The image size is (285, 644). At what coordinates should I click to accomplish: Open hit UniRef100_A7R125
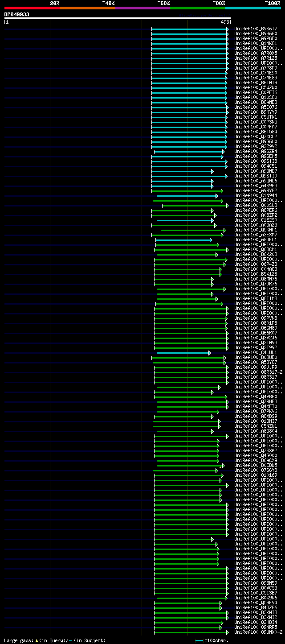tap(256, 58)
